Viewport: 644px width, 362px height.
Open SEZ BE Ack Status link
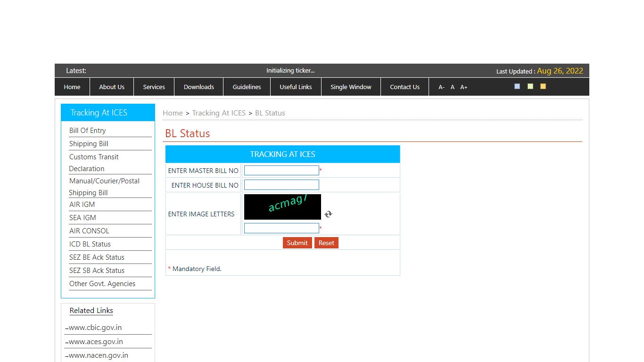pyautogui.click(x=97, y=257)
